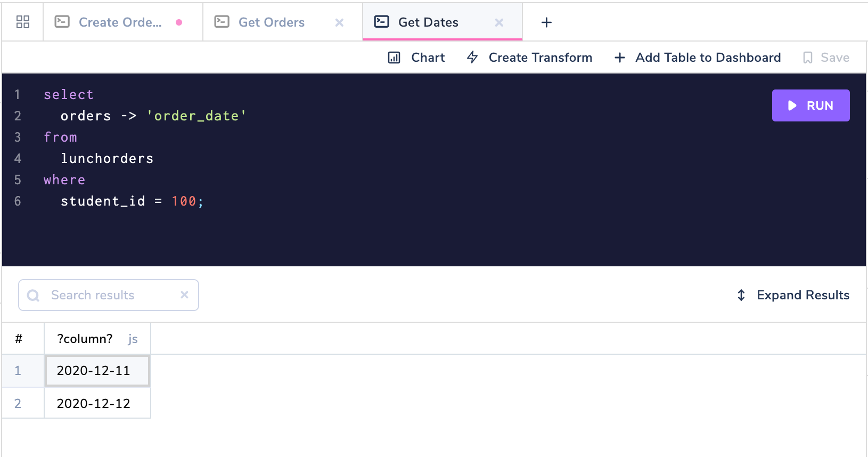Close the Get Dates tab
Screen dimensions: 868x457
(499, 22)
